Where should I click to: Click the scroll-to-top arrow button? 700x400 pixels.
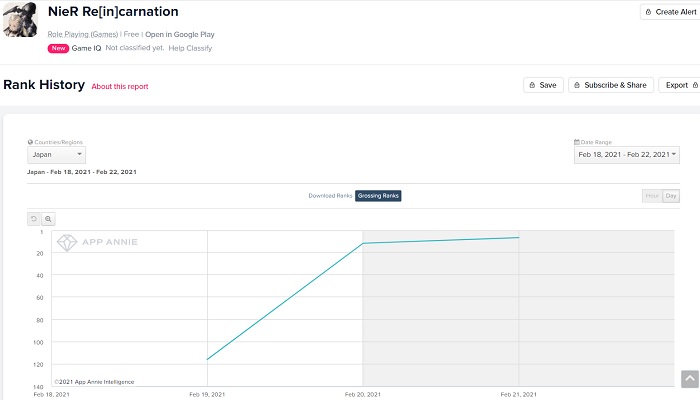pyautogui.click(x=690, y=379)
